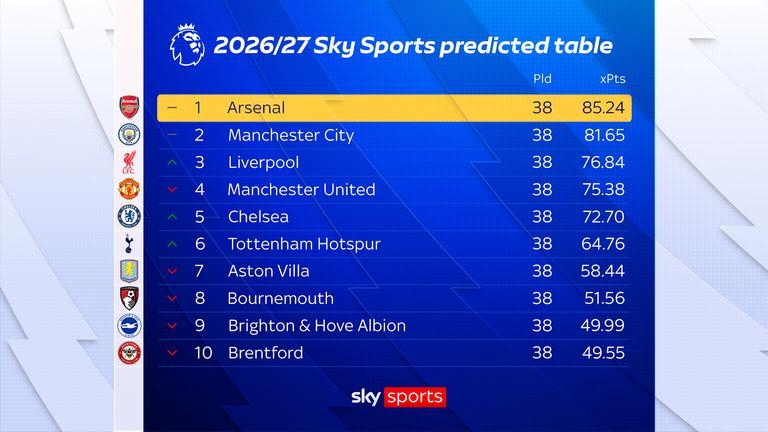The image size is (768, 432).
Task: Click the Manchester United club crest
Action: [129, 189]
